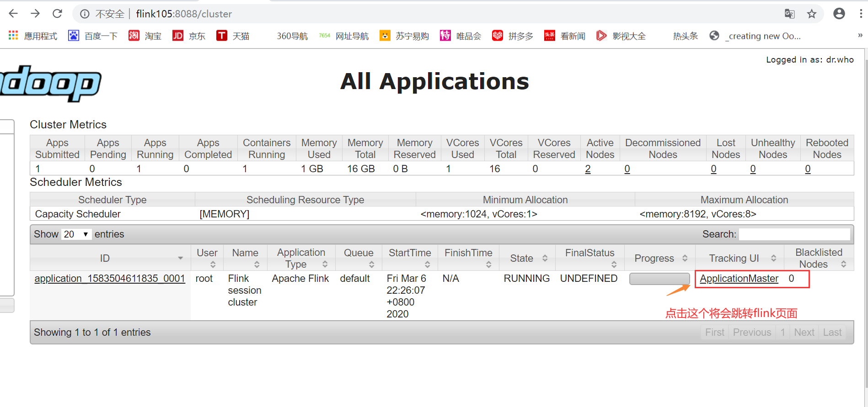Focus the applications Search field
This screenshot has height=407, width=868.
(x=794, y=234)
